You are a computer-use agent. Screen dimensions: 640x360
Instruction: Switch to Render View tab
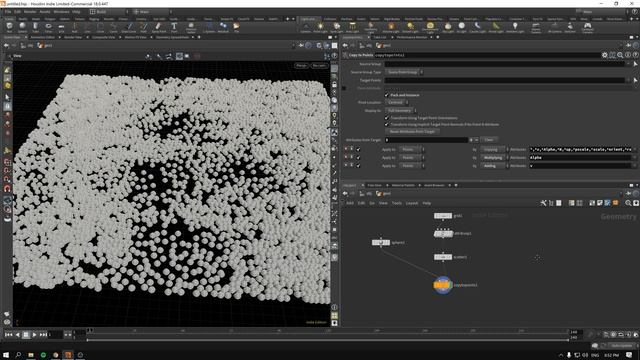point(73,37)
